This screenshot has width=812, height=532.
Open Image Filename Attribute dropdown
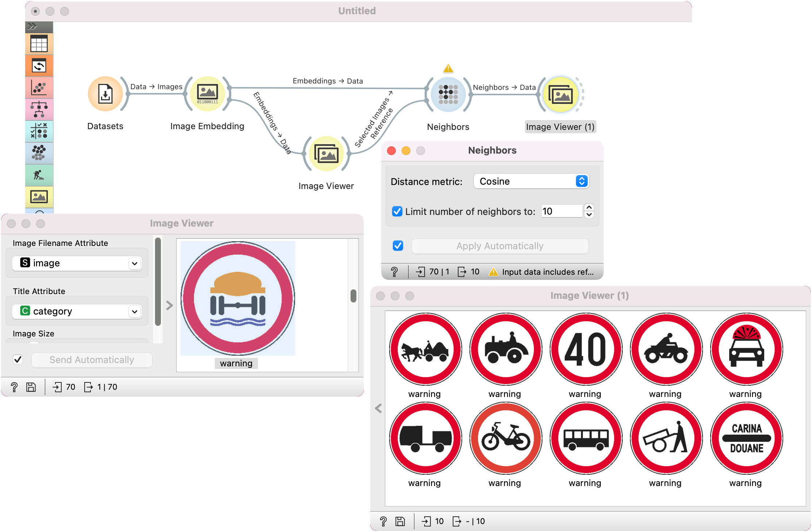77,263
